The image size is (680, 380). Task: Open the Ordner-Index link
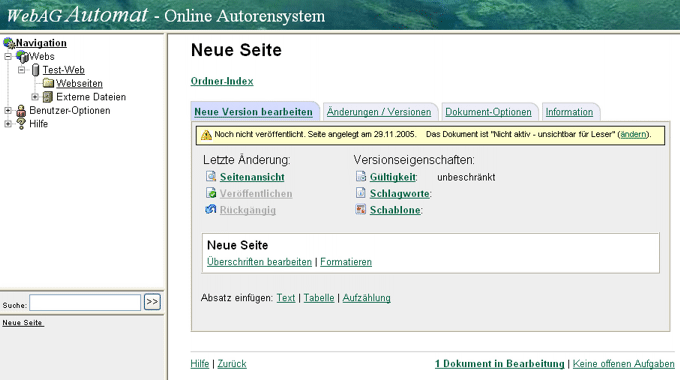tap(222, 81)
